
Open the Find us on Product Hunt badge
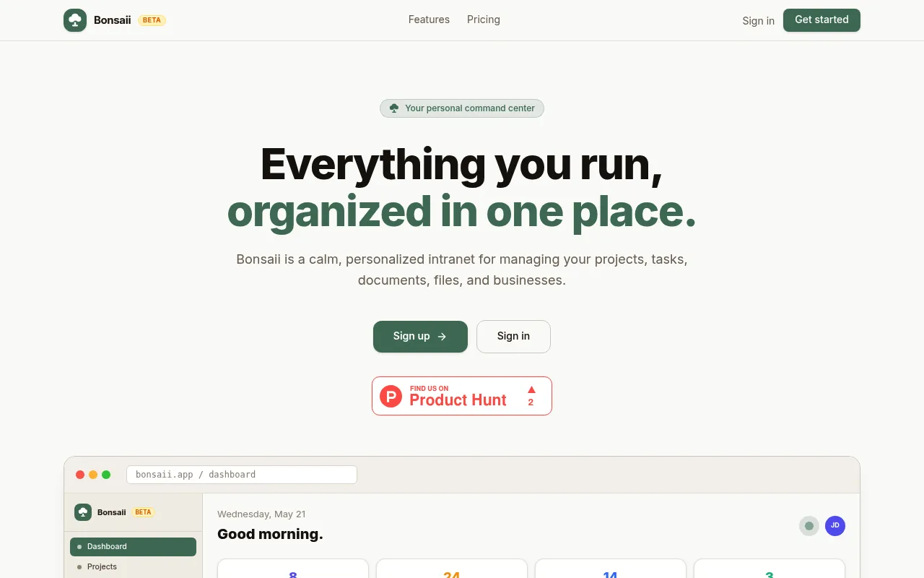point(462,396)
